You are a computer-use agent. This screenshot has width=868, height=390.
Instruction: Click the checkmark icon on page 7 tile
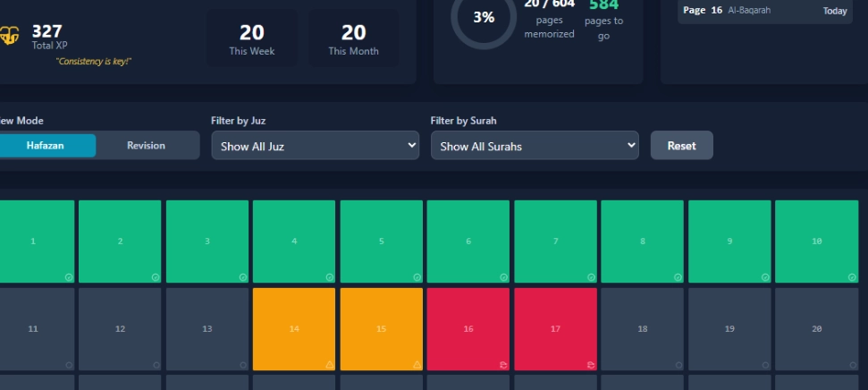[591, 277]
